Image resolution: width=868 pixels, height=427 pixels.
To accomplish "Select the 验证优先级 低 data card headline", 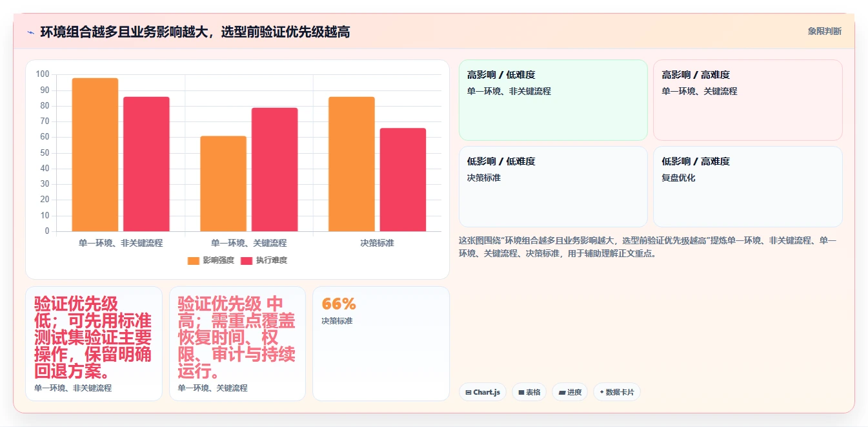I will 93,338.
